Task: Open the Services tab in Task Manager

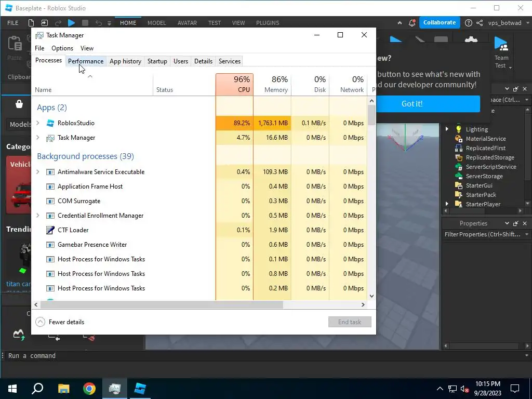Action: pyautogui.click(x=229, y=61)
